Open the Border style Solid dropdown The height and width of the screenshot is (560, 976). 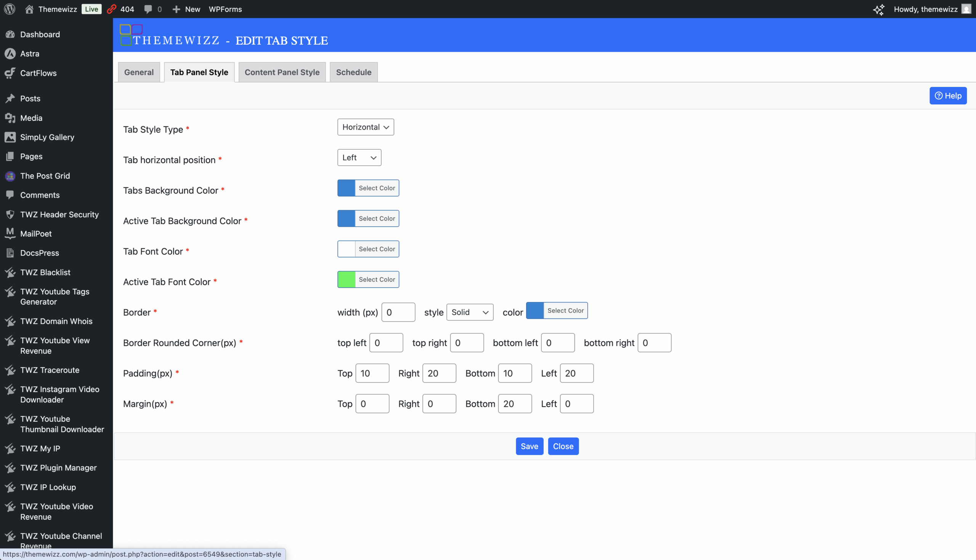pos(470,312)
